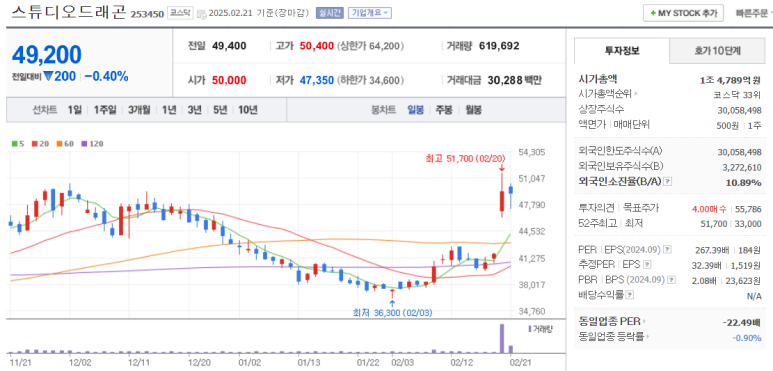
Task: Click the 스튜디오드래곤 stock name title
Action: pos(68,12)
